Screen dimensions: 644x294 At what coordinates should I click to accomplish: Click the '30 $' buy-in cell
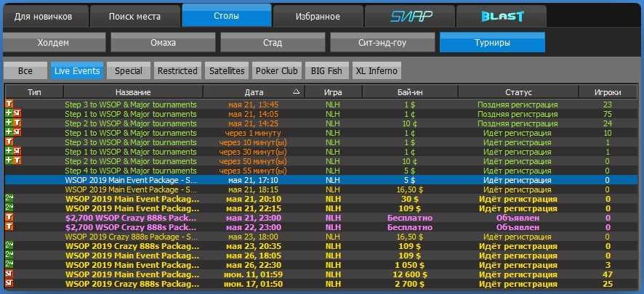point(410,199)
